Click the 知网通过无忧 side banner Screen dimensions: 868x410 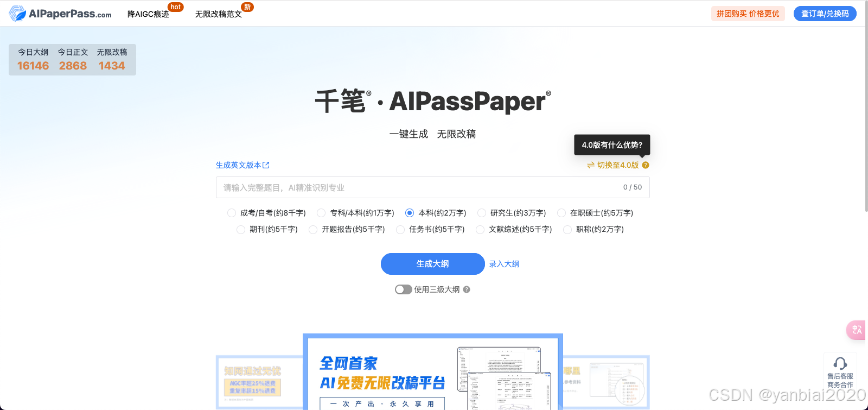click(x=259, y=382)
